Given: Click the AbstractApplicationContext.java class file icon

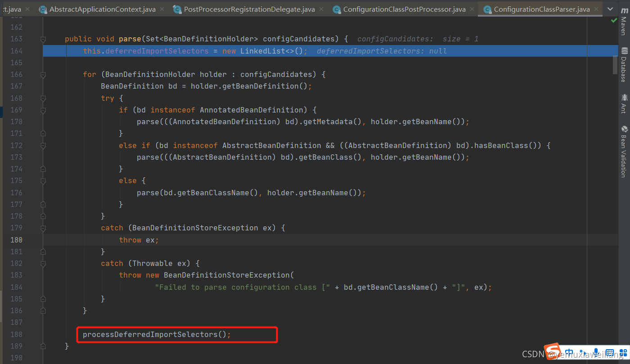Looking at the screenshot, I should click(42, 9).
